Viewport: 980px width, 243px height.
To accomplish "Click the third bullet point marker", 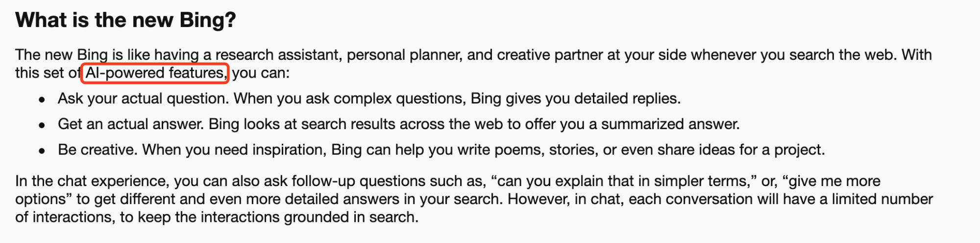I will [42, 151].
